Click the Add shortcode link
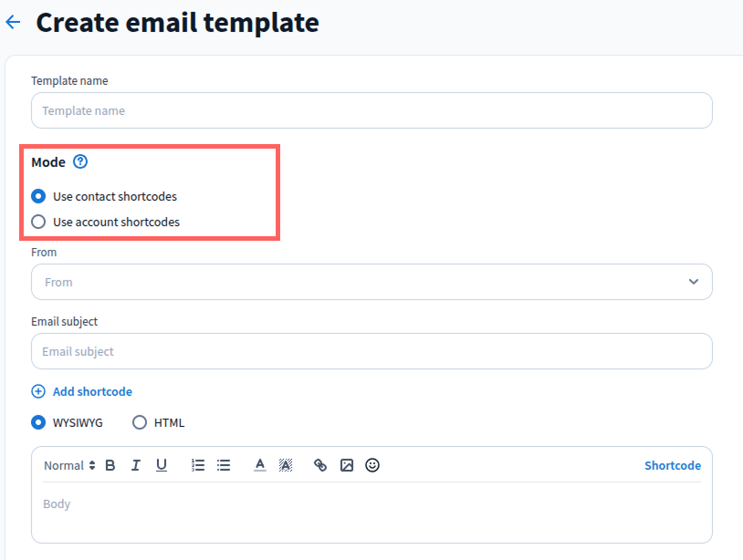The width and height of the screenshot is (743, 560). click(82, 391)
